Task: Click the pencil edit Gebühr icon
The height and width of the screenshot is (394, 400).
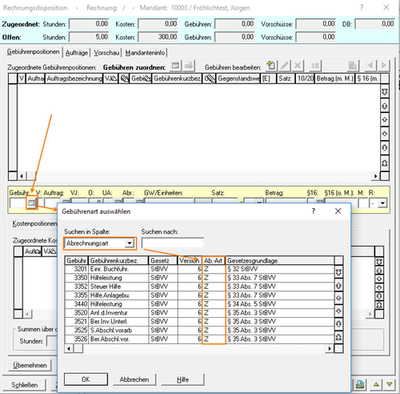Action: (x=284, y=66)
